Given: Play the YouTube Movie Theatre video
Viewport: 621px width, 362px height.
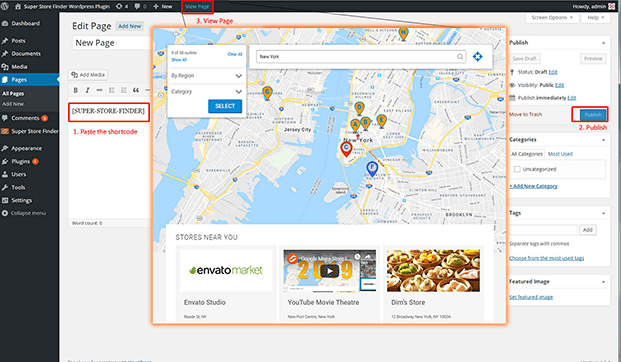Looking at the screenshot, I should (330, 271).
